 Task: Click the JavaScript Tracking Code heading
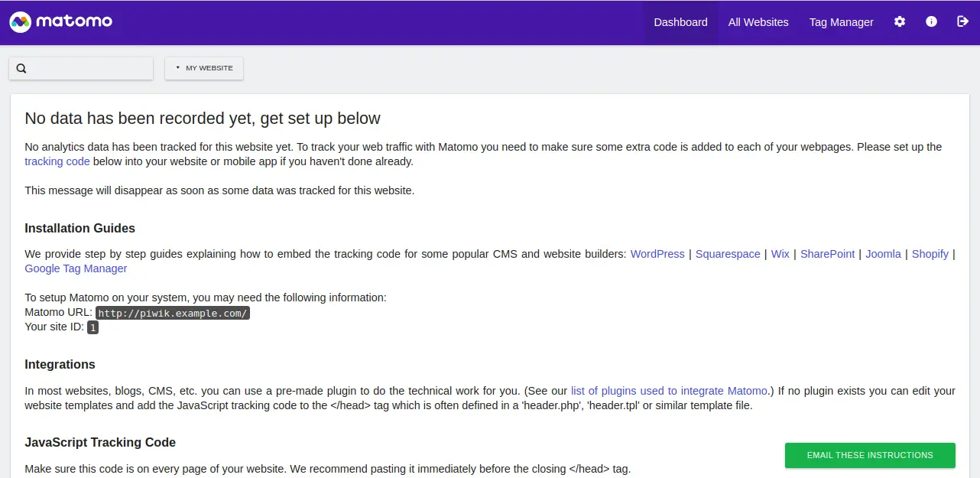tap(100, 442)
